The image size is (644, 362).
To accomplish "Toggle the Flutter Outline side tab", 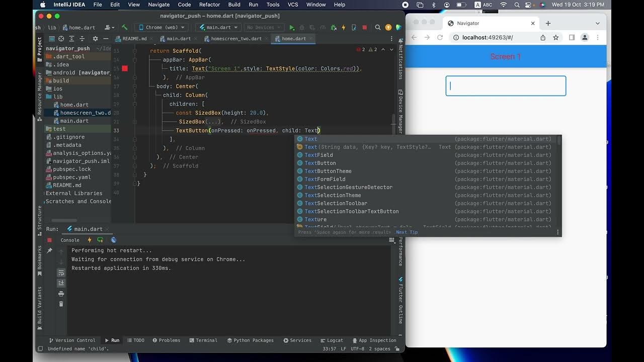I will tap(400, 300).
